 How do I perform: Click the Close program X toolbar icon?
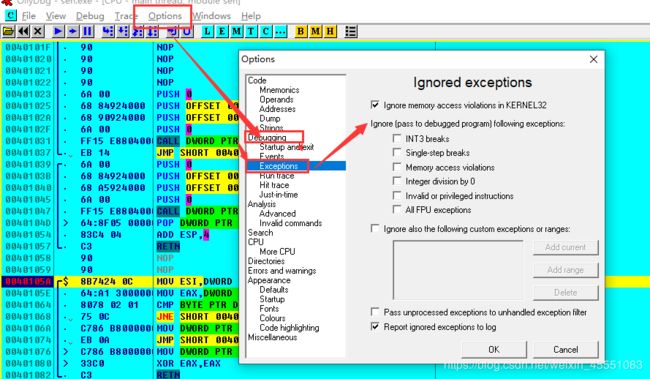pyautogui.click(x=38, y=32)
